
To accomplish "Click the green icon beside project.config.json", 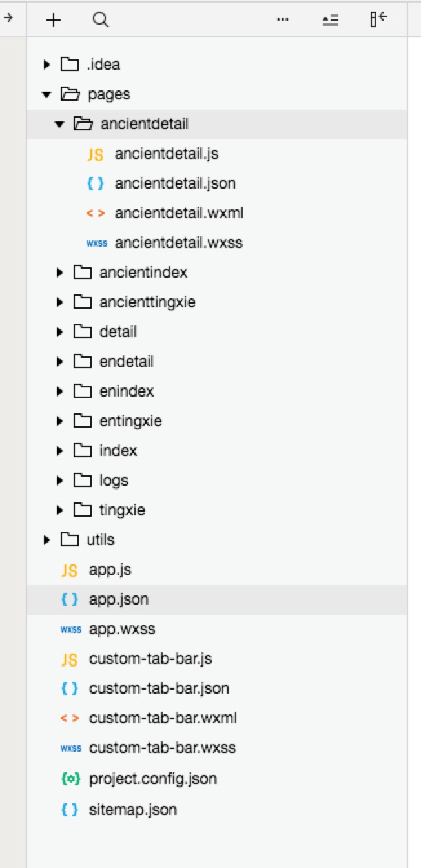I will click(x=70, y=778).
